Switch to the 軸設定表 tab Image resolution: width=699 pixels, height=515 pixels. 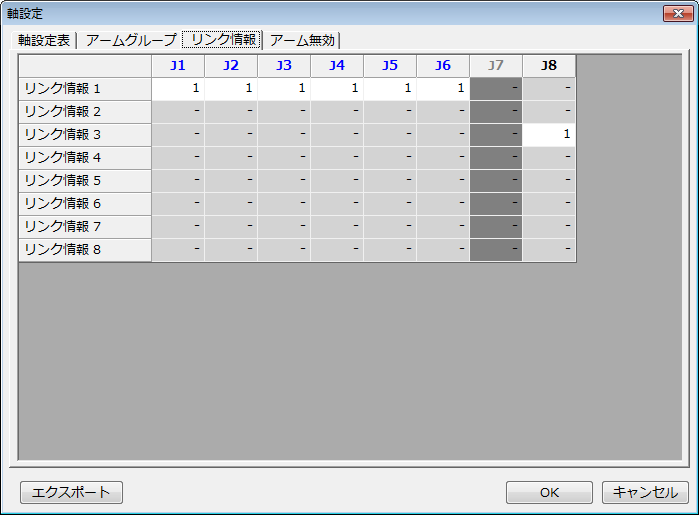(x=45, y=41)
